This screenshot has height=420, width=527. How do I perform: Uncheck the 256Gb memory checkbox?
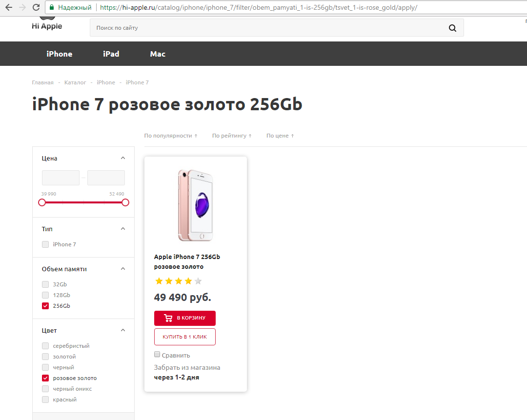tap(45, 306)
